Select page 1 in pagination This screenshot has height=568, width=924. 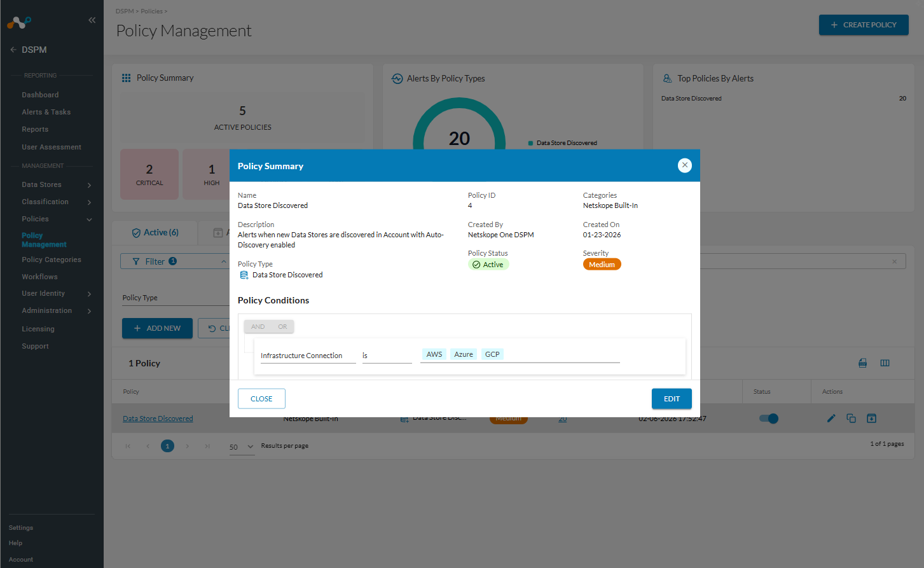[167, 447]
